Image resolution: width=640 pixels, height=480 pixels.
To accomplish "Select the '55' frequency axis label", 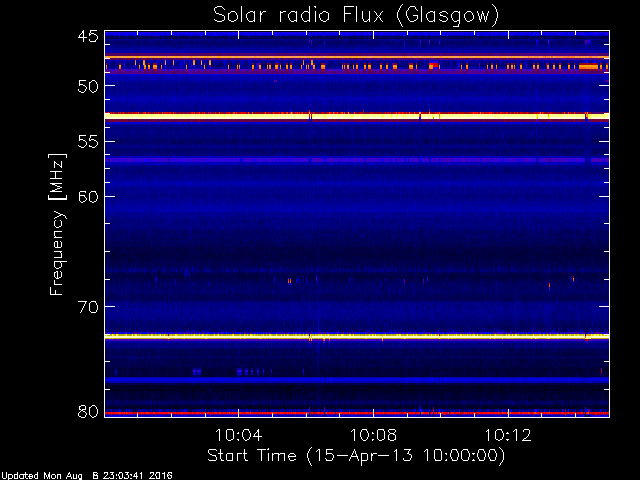I will click(88, 142).
